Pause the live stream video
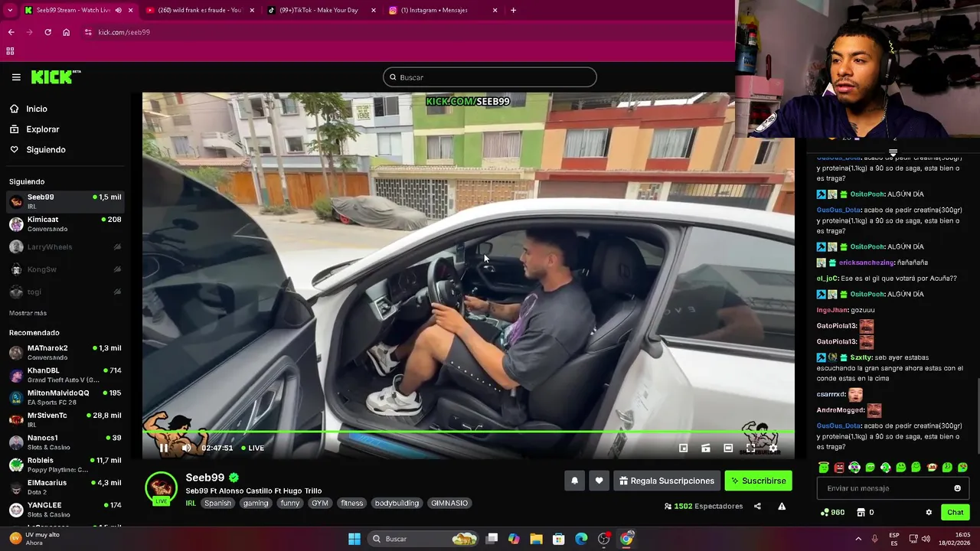This screenshot has height=551, width=980. point(163,448)
